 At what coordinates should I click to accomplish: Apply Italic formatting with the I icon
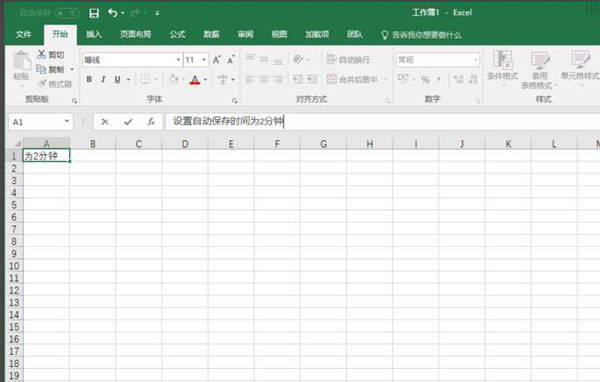103,79
